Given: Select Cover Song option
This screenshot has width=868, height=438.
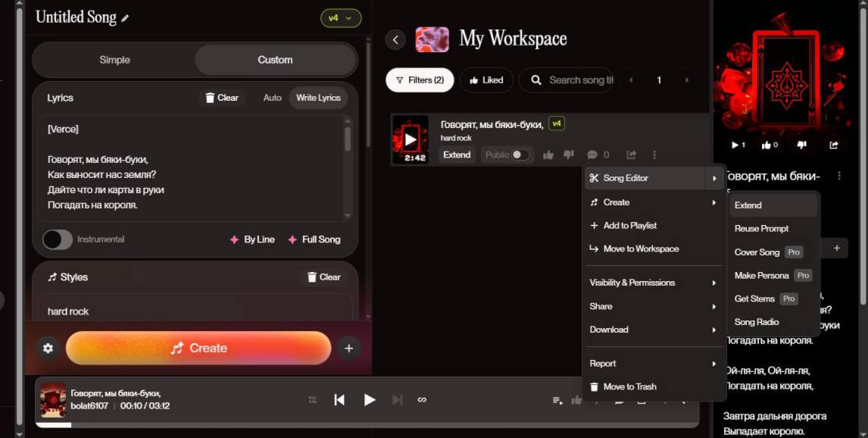Looking at the screenshot, I should click(x=773, y=252).
